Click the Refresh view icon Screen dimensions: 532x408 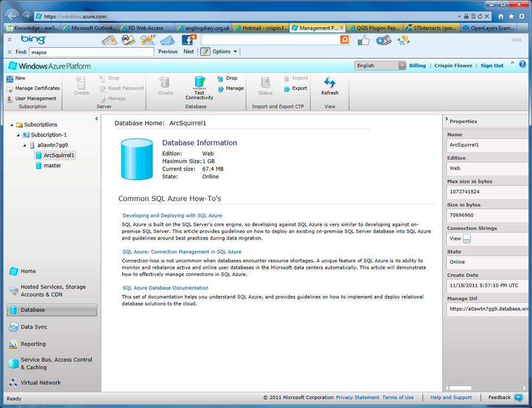pyautogui.click(x=330, y=83)
